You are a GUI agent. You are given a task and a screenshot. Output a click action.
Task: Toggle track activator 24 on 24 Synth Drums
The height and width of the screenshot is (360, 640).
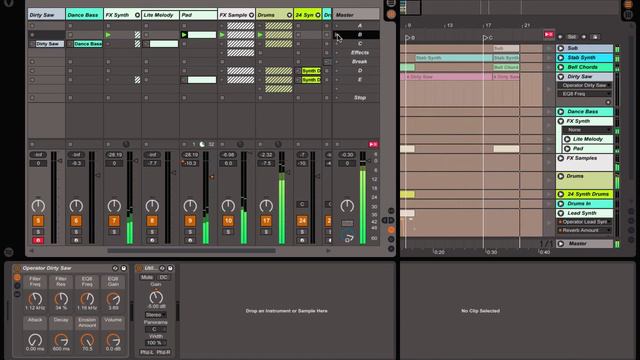302,221
